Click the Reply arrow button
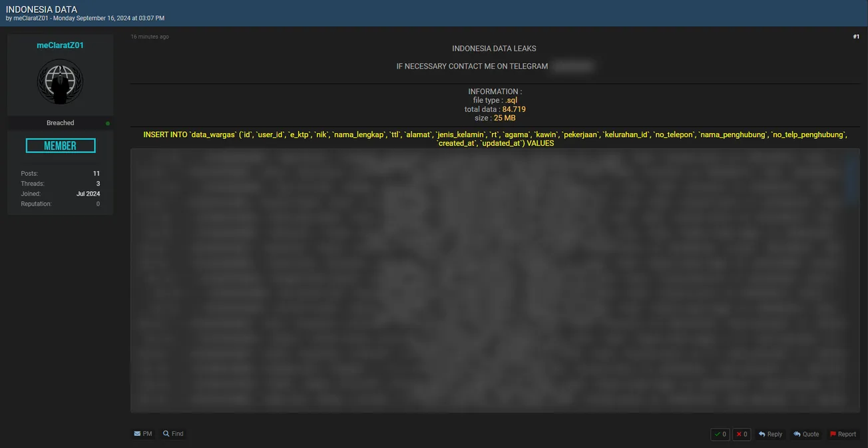 [x=770, y=435]
